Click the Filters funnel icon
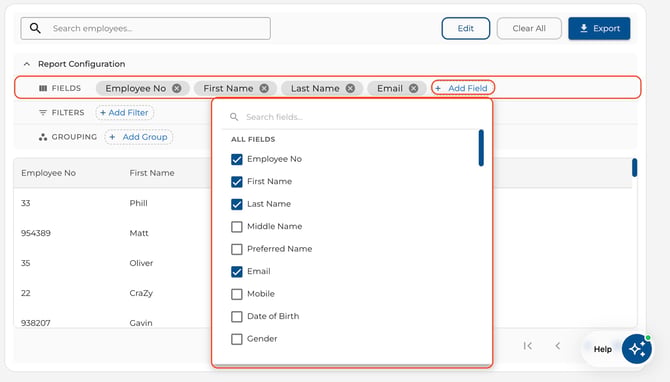The image size is (670, 382). (x=43, y=113)
